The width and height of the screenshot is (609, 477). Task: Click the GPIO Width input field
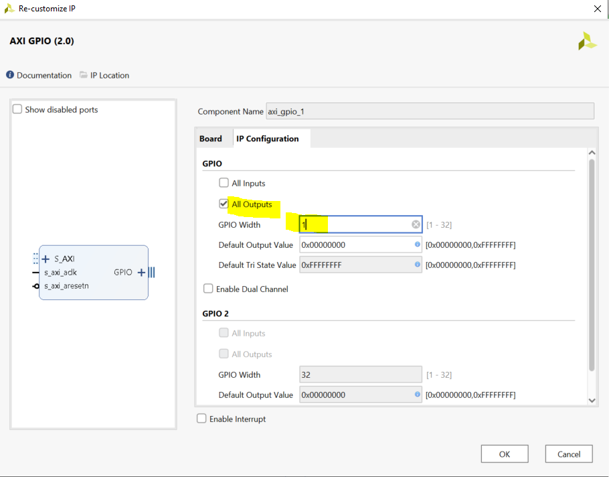coord(360,224)
